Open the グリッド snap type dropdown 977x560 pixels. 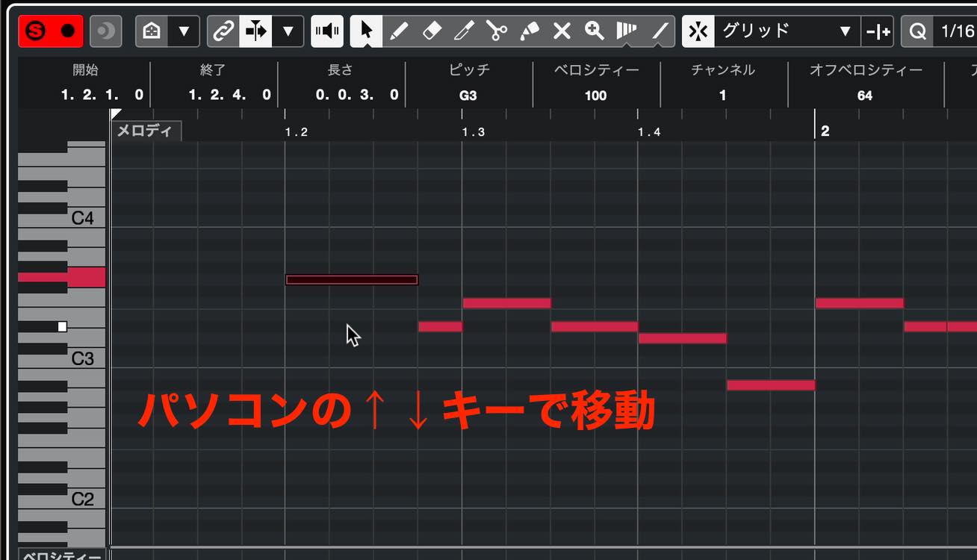click(787, 31)
